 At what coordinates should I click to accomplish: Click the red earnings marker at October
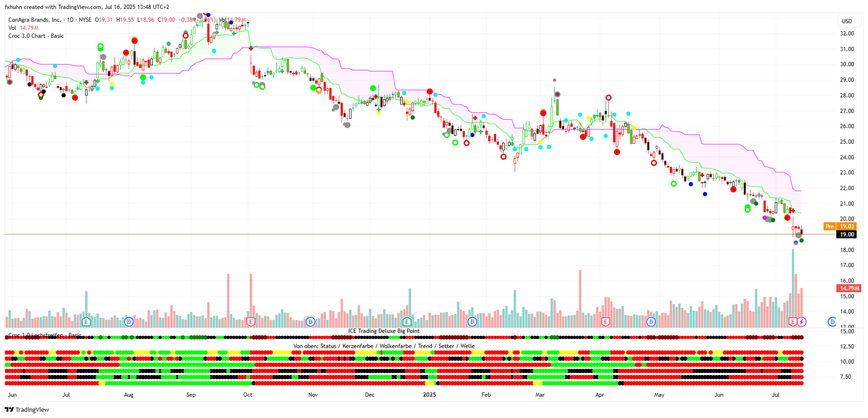pyautogui.click(x=251, y=322)
